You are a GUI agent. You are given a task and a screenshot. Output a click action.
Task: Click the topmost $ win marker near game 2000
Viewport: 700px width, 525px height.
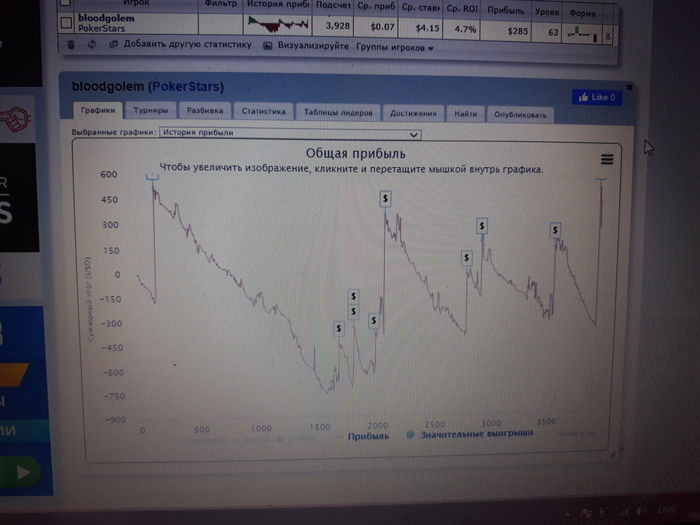[385, 198]
